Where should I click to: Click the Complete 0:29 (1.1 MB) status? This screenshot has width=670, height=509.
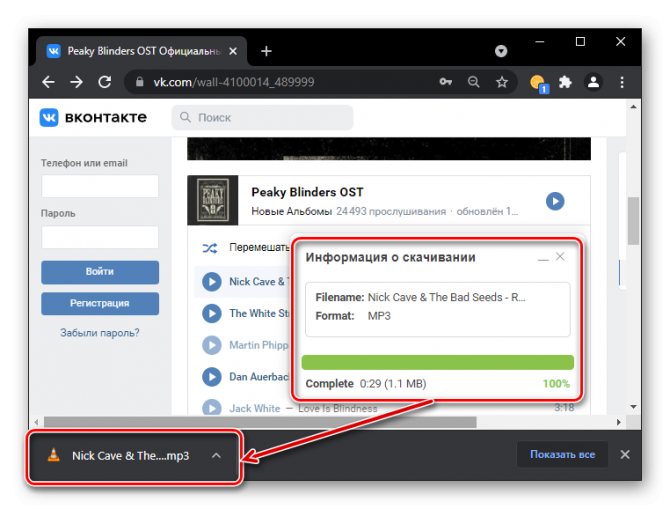[x=366, y=384]
